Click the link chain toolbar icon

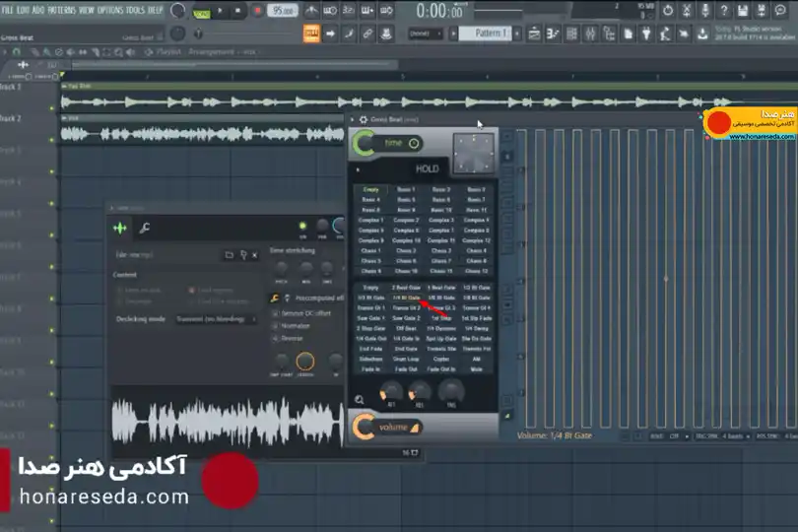click(367, 34)
